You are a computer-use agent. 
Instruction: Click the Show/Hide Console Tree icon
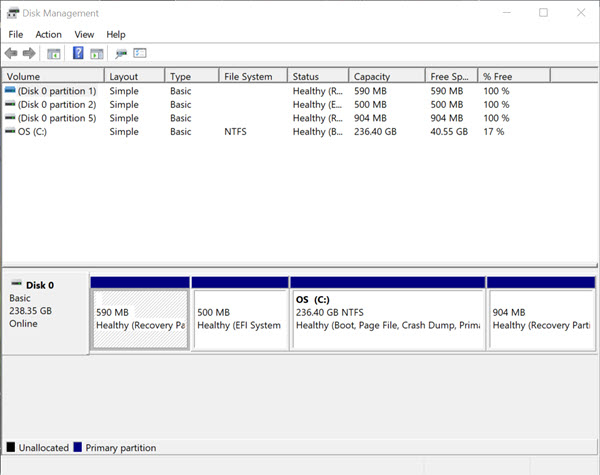(x=54, y=53)
